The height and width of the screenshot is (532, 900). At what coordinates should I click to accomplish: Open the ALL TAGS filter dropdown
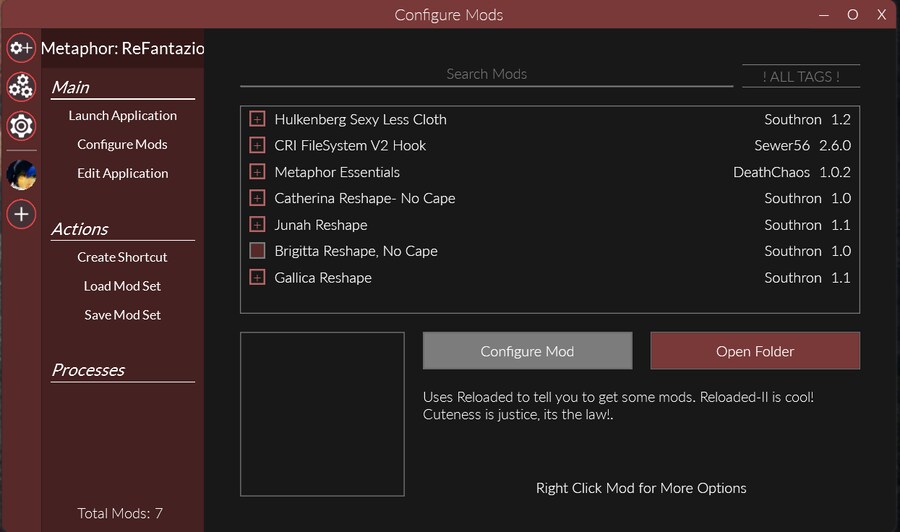point(800,77)
